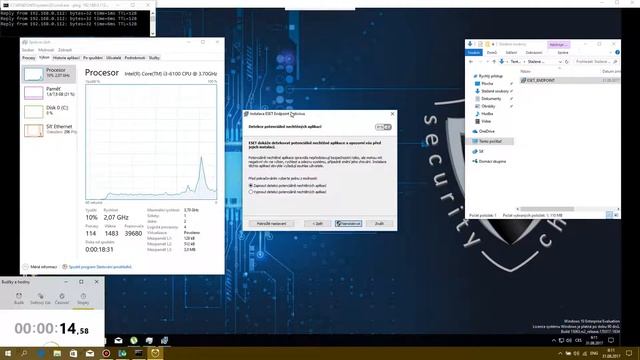Click the Explorer back navigation arrow

point(471,62)
